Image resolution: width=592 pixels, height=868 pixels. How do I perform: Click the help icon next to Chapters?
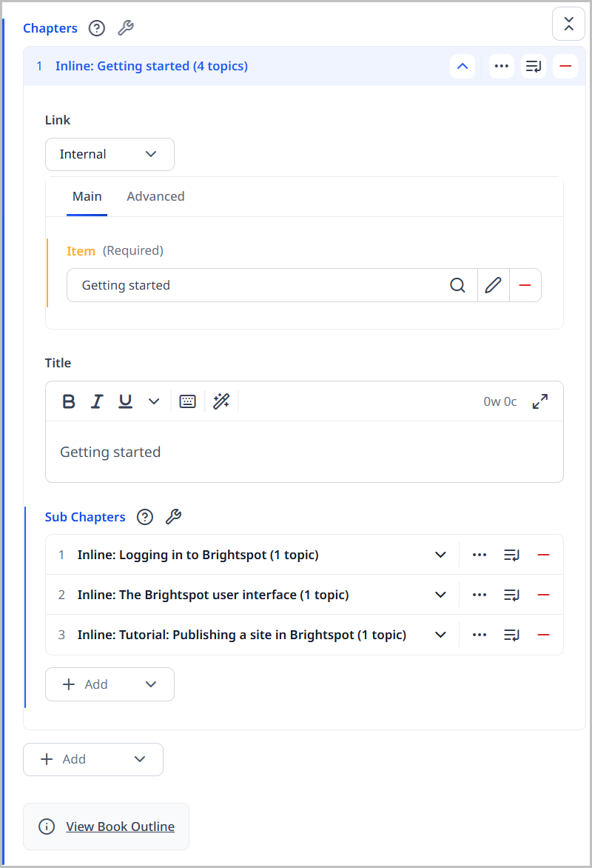point(97,28)
